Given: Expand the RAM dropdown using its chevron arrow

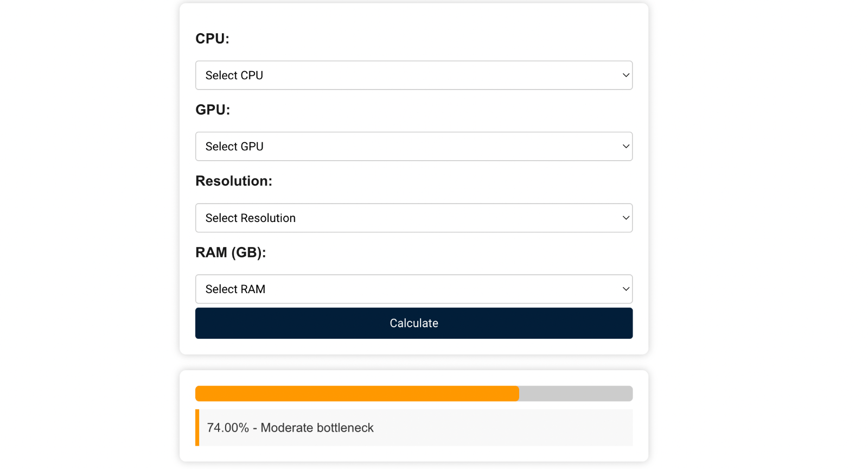Looking at the screenshot, I should (625, 289).
